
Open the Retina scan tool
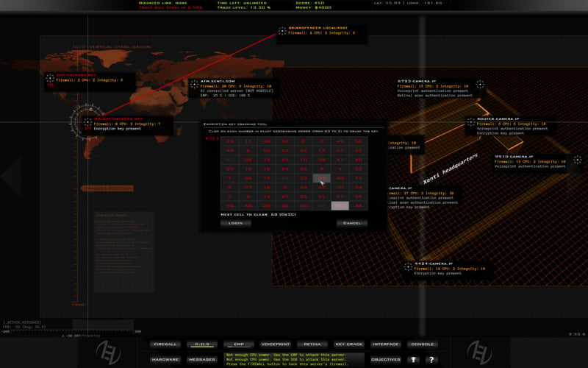(312, 344)
